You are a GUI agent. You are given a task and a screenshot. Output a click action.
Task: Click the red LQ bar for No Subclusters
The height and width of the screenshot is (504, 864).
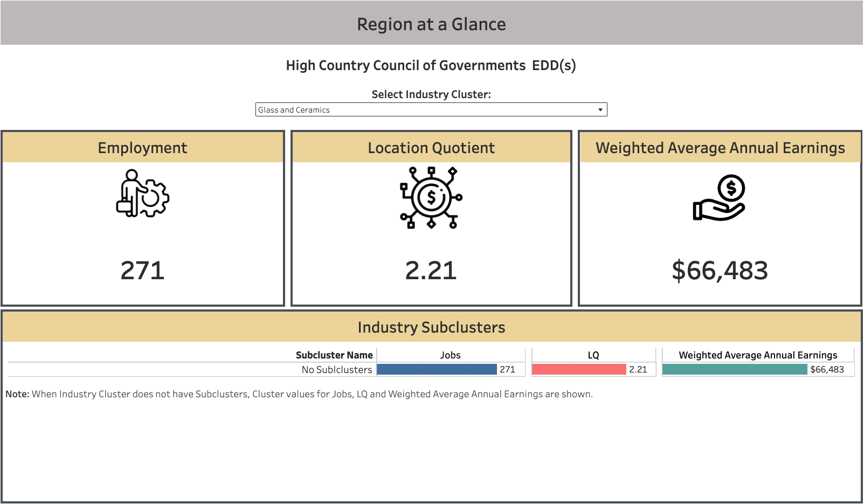coord(579,369)
